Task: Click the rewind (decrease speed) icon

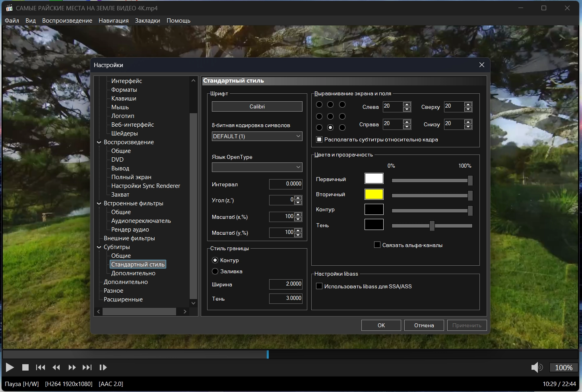Action: [x=56, y=367]
